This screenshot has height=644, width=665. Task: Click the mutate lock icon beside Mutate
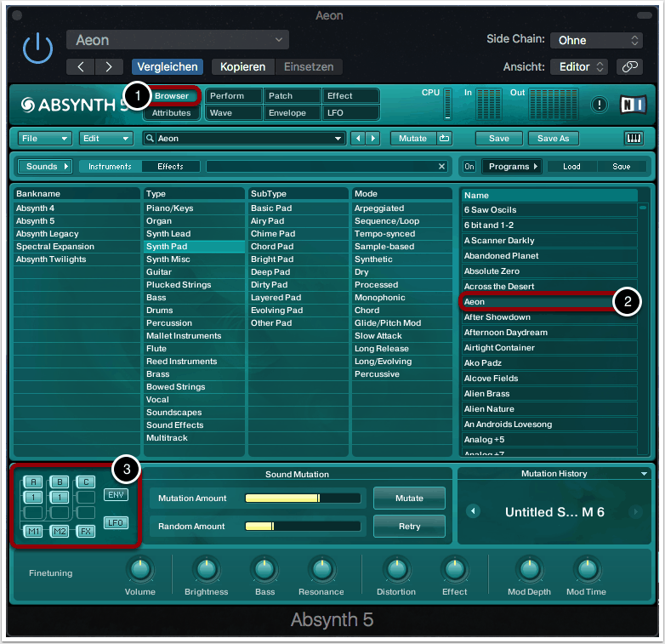443,139
